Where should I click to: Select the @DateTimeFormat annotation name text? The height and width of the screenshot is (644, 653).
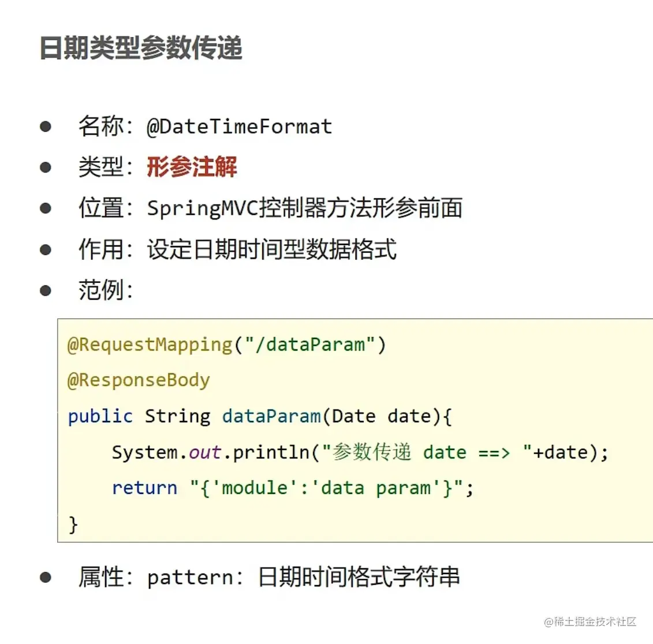tap(240, 126)
